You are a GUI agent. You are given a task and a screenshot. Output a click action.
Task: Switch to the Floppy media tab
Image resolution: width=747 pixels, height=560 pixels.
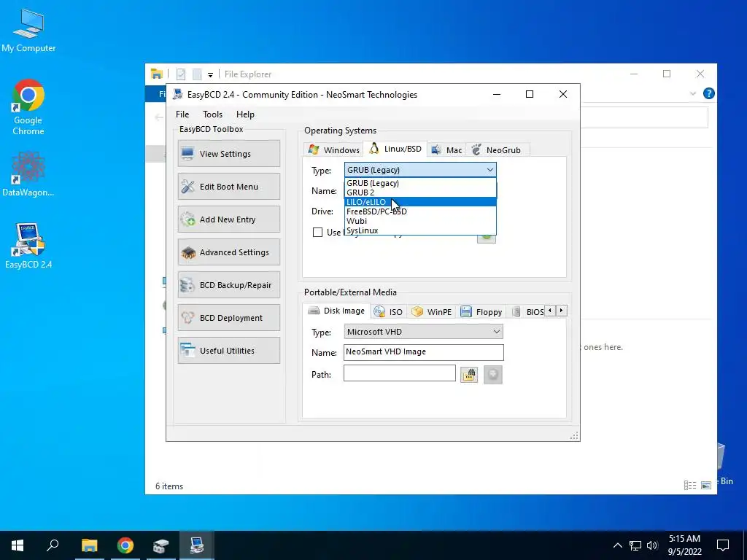click(x=481, y=311)
